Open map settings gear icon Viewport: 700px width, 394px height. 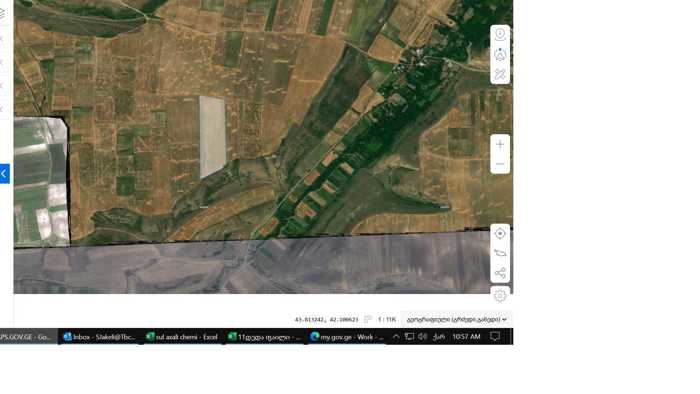(500, 295)
